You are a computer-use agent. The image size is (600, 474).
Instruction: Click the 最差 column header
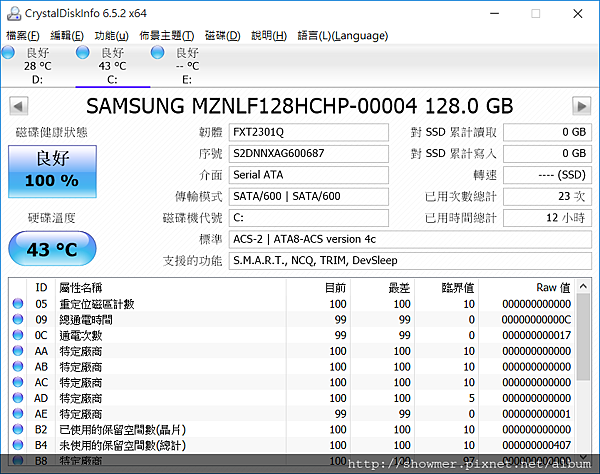coord(383,287)
